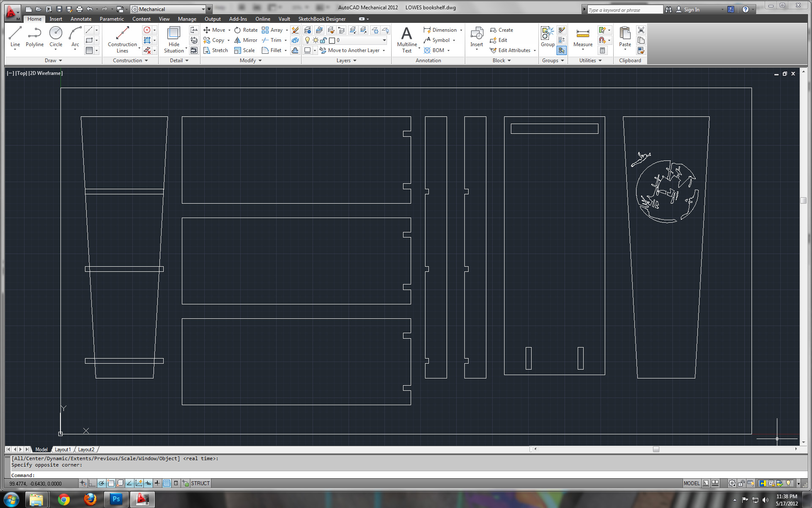The image size is (812, 508).
Task: Open the Annotate ribbon tab
Action: click(x=81, y=19)
